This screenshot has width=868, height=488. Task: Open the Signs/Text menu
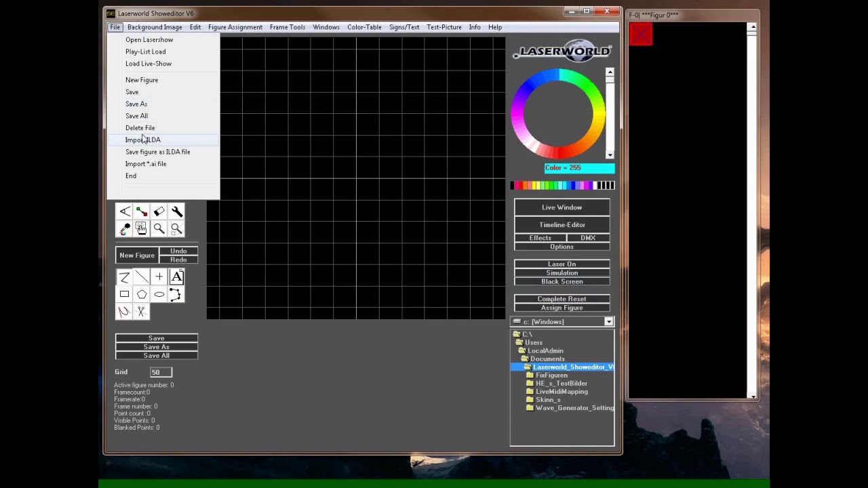(x=404, y=27)
